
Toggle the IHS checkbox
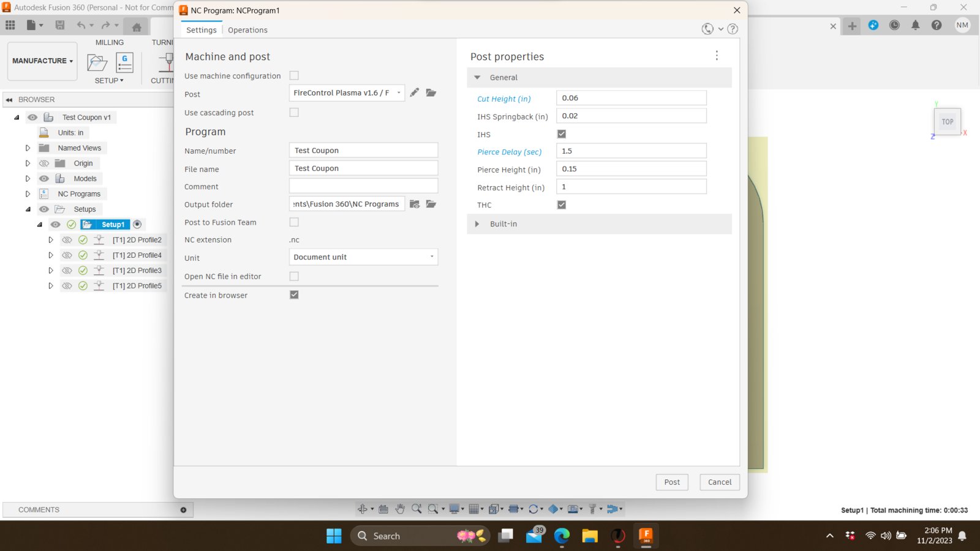562,133
